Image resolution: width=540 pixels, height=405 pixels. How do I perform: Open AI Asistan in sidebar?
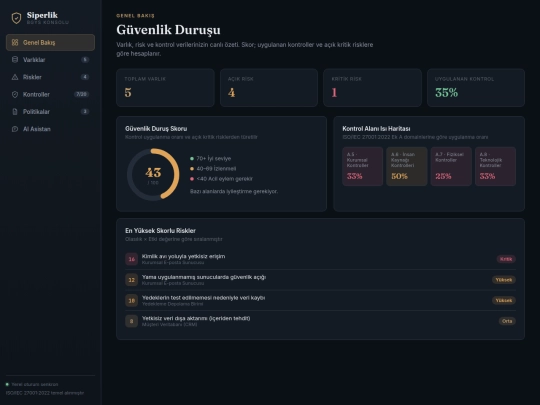50,129
